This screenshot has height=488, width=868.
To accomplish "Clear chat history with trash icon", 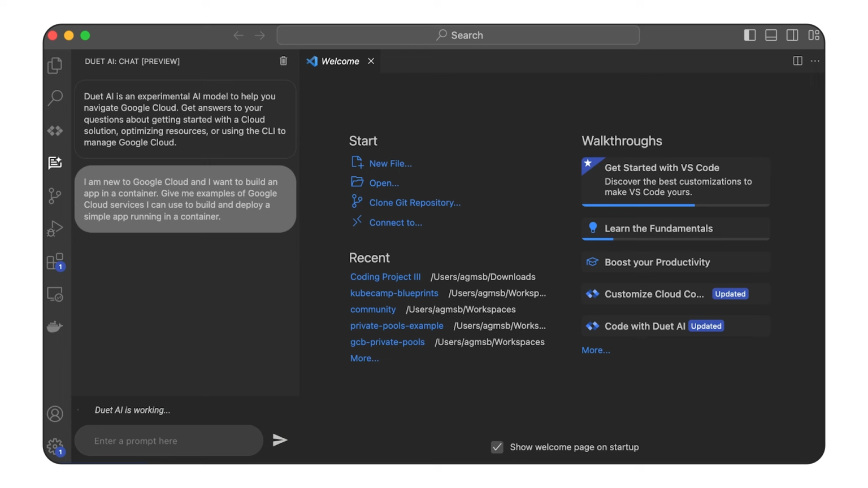I will pyautogui.click(x=284, y=61).
